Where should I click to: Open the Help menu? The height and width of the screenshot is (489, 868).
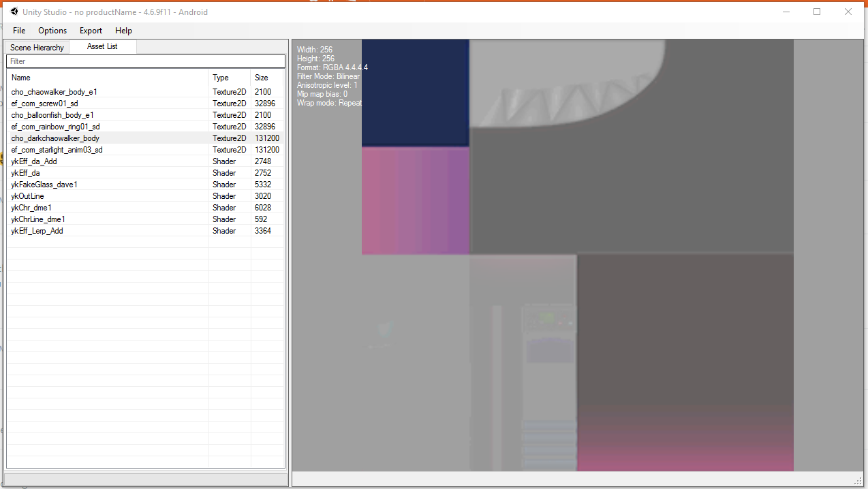tap(123, 31)
